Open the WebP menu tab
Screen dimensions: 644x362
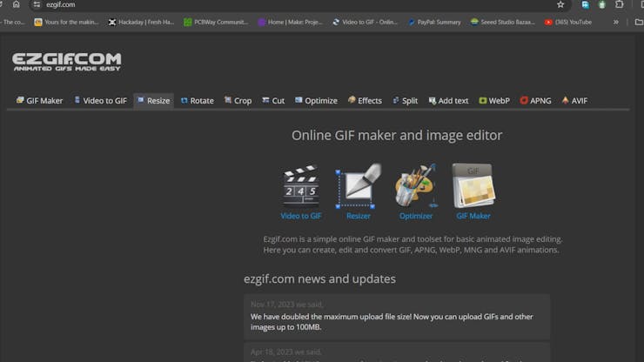click(494, 101)
